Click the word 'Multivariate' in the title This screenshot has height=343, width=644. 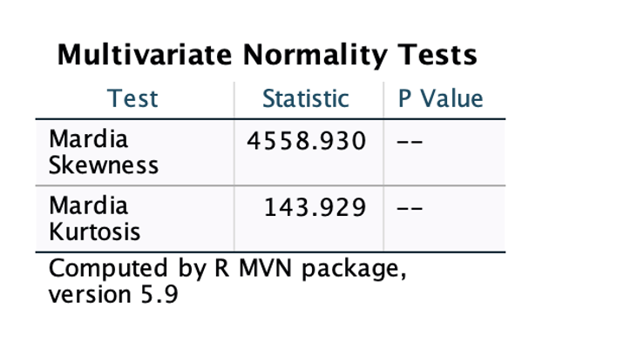(145, 55)
